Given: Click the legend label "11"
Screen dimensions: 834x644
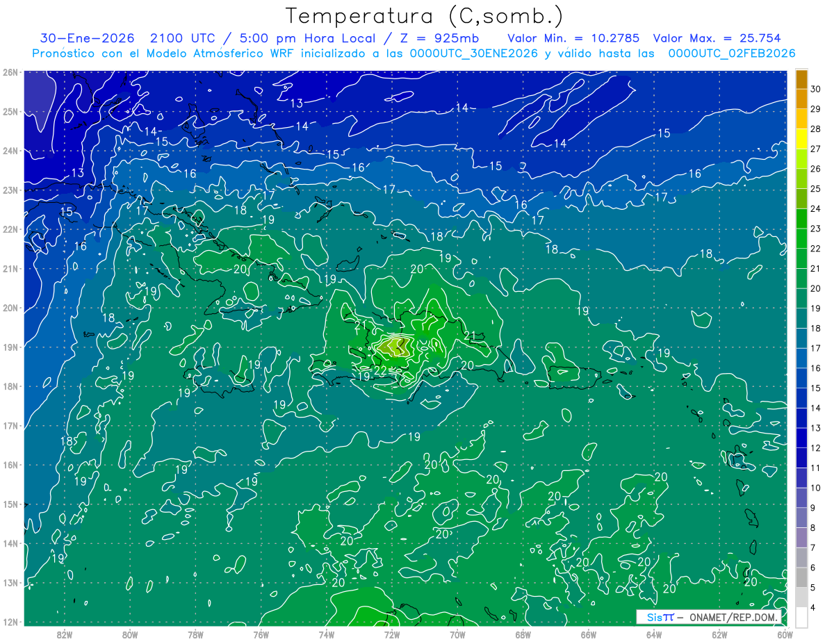Looking at the screenshot, I should click(x=816, y=468).
